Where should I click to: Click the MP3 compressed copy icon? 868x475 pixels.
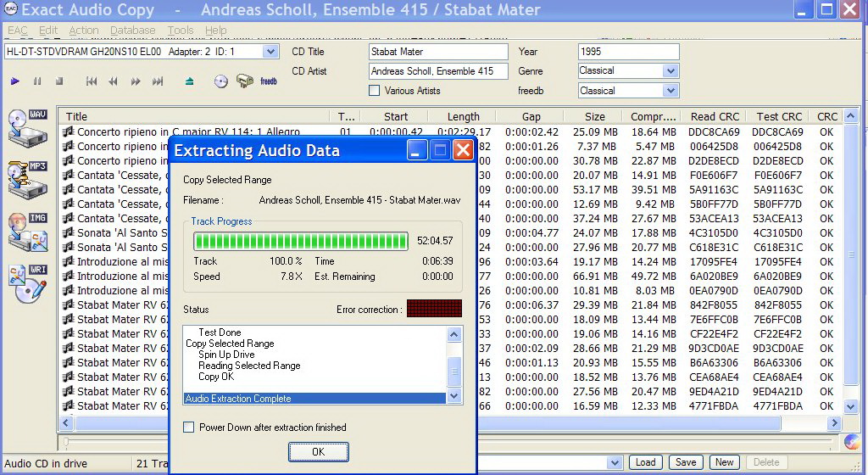coord(27,178)
